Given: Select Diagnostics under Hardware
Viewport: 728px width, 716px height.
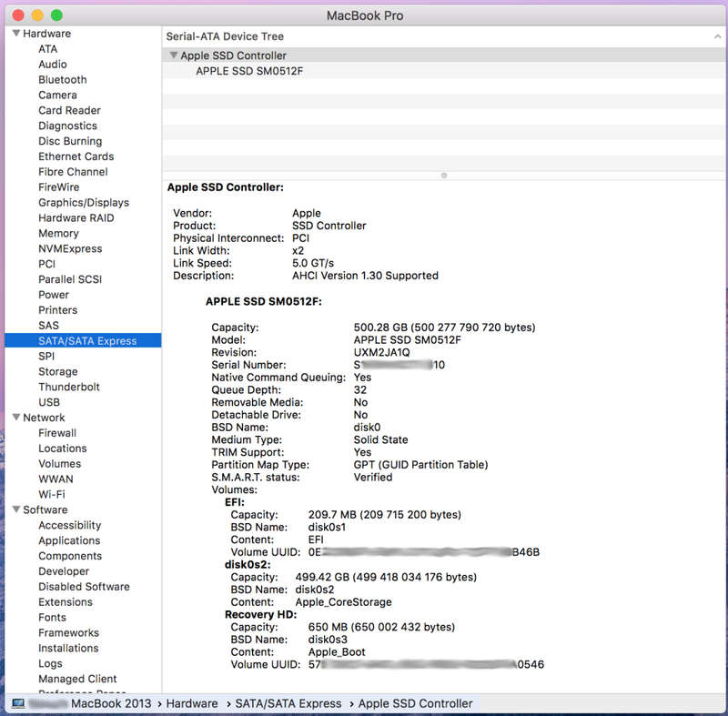Looking at the screenshot, I should tap(67, 126).
